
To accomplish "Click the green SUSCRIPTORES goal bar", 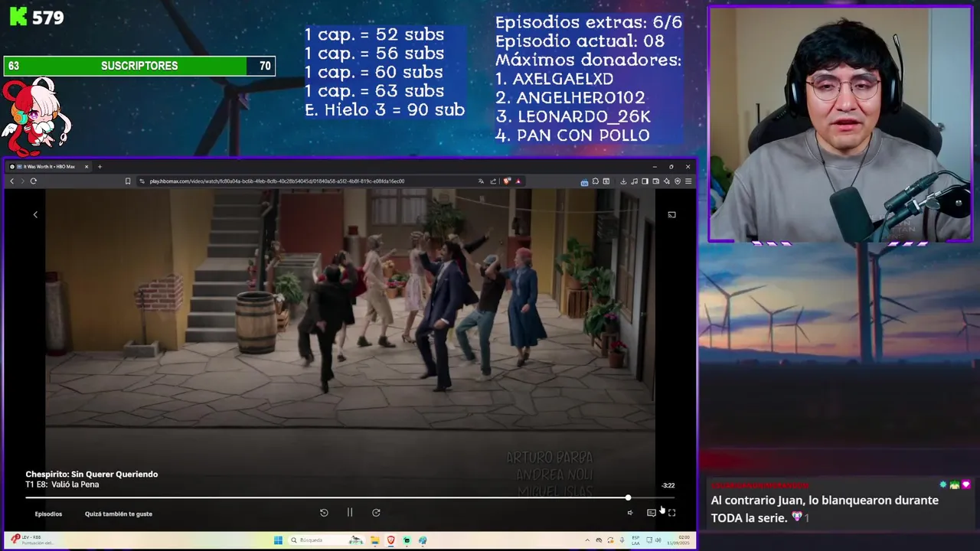I will (139, 66).
